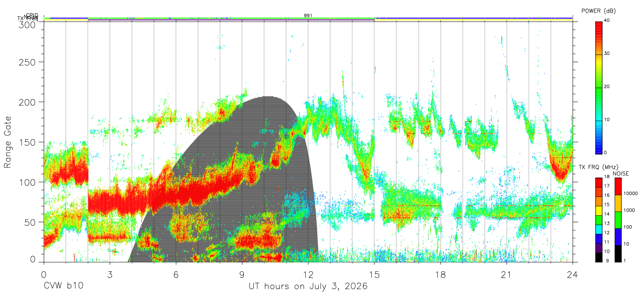Viewport: 644px width, 297px height.
Task: Click the 16 label on TX FRQ legend
Action: (607, 196)
